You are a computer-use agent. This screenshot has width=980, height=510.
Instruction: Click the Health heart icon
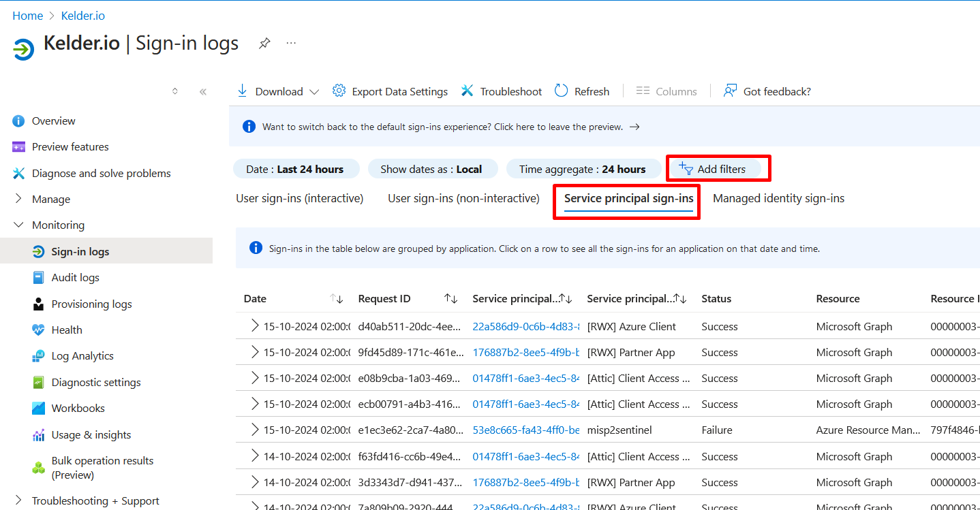[39, 330]
